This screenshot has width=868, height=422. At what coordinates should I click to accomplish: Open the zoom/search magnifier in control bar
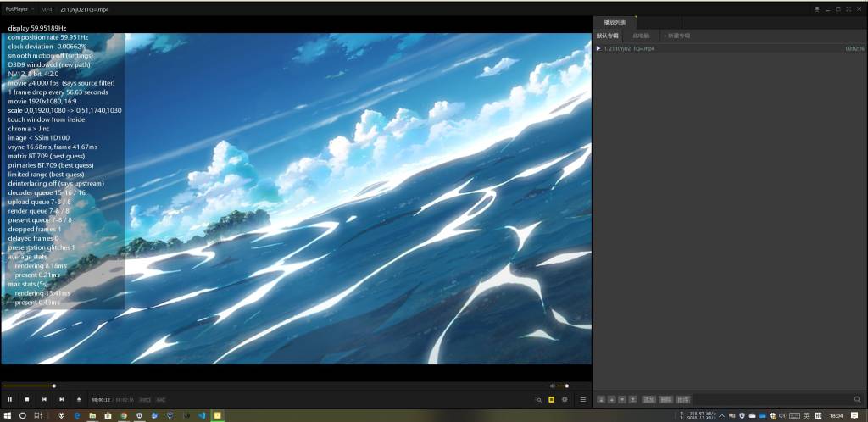click(538, 399)
